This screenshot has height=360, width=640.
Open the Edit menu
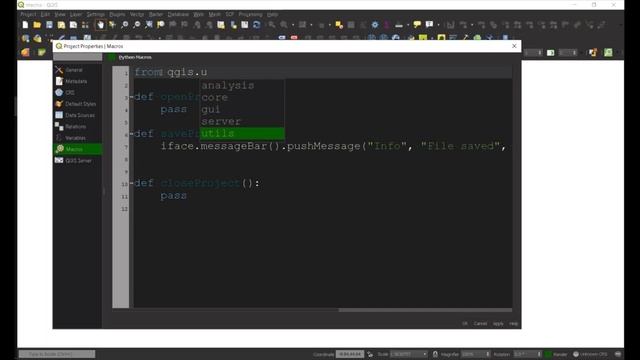pos(45,14)
